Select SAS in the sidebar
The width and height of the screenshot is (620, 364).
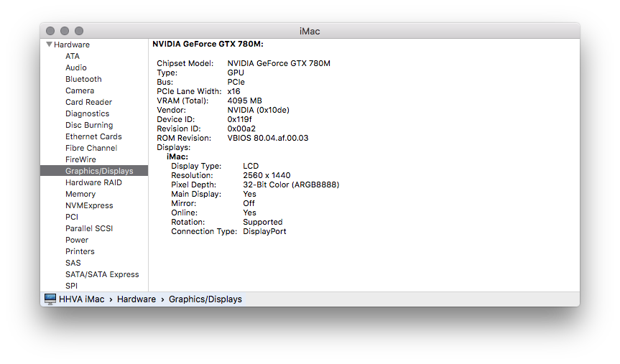point(73,263)
